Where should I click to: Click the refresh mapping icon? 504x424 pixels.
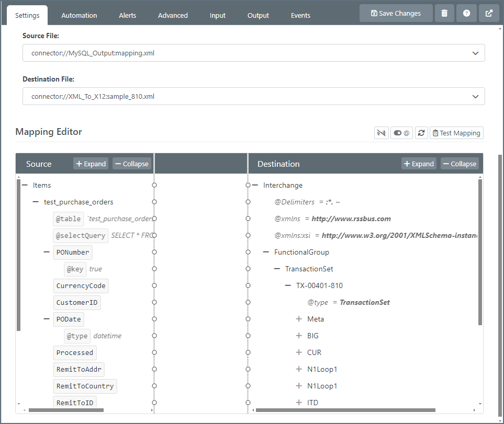point(421,133)
